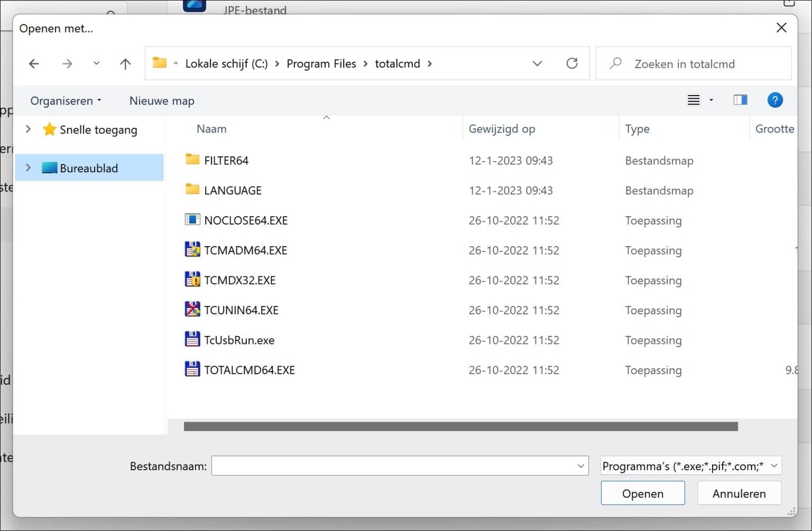The height and width of the screenshot is (531, 812).
Task: Select the TOTALCMD64.EXE application icon
Action: click(x=192, y=369)
